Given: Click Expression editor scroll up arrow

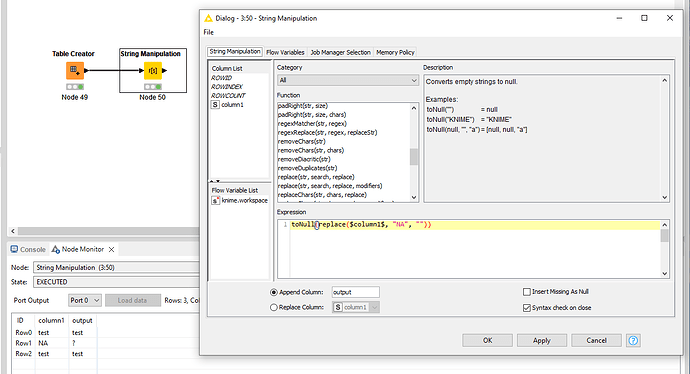Looking at the screenshot, I should pyautogui.click(x=664, y=225).
